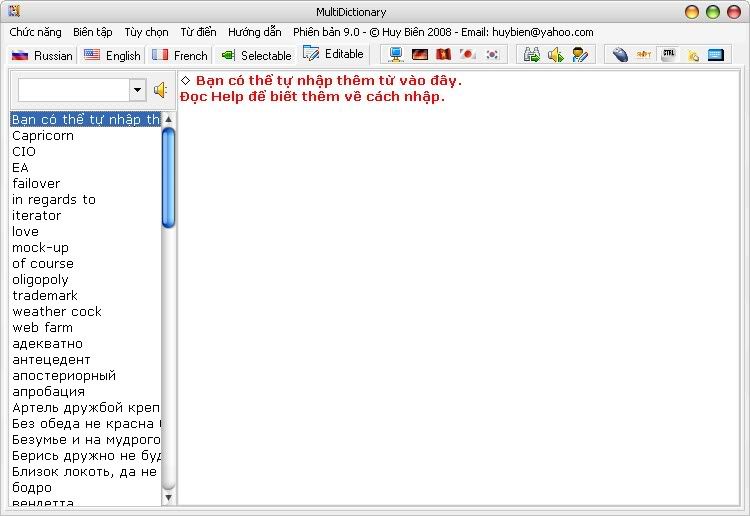Open the Hướng dẫn help menu
Image resolution: width=750 pixels, height=516 pixels.
(x=254, y=32)
